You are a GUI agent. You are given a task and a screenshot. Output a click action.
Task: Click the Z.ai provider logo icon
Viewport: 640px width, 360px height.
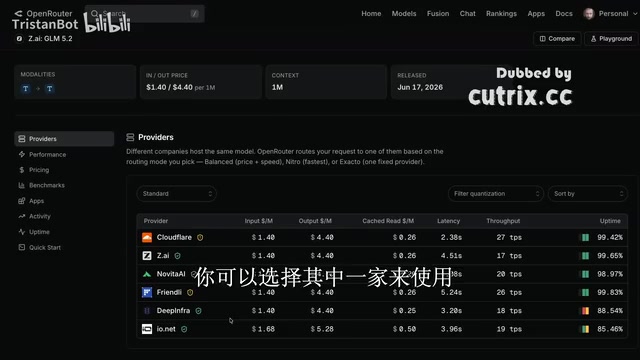147,256
